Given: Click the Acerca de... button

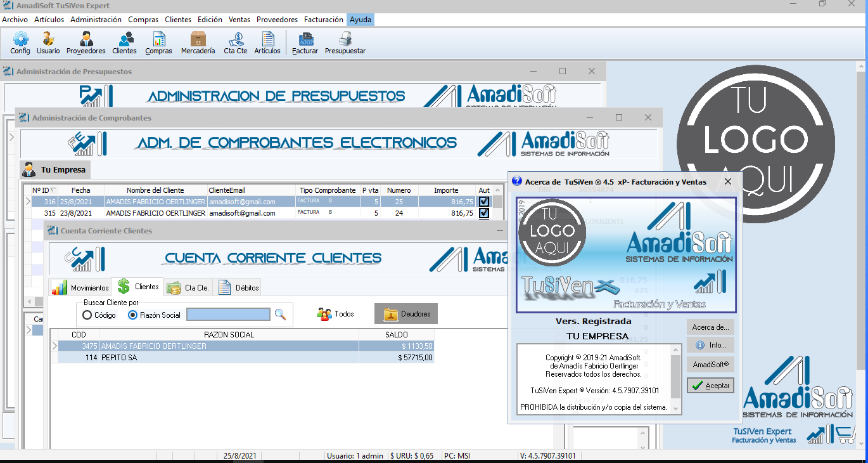Looking at the screenshot, I should (x=710, y=327).
